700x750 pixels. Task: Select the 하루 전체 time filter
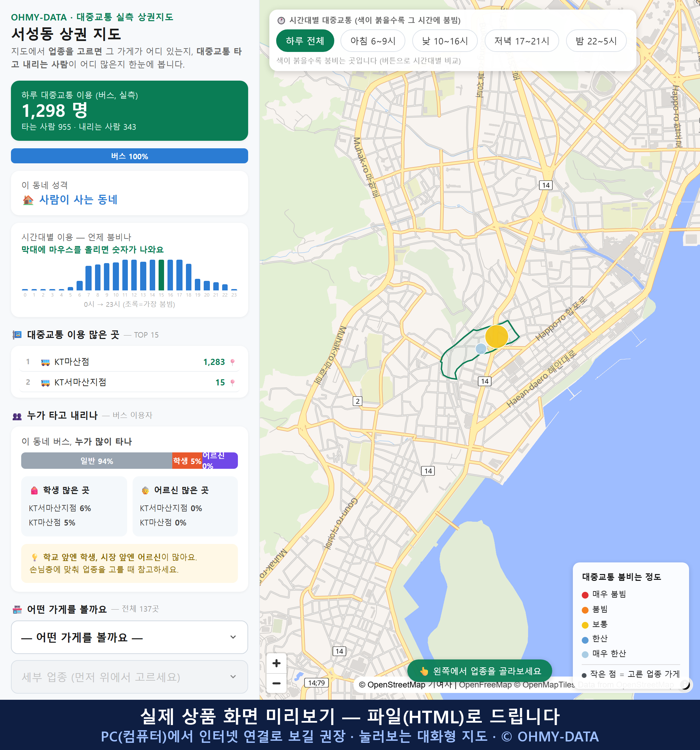(305, 41)
